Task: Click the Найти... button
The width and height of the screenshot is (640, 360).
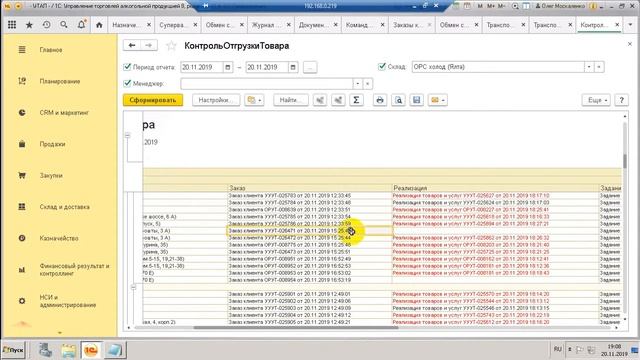Action: click(x=291, y=100)
